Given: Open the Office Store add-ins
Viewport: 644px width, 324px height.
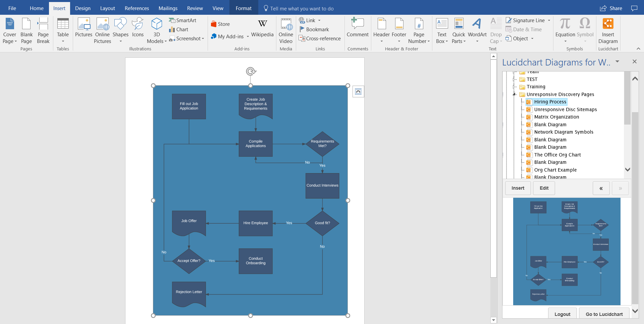Looking at the screenshot, I should [220, 24].
